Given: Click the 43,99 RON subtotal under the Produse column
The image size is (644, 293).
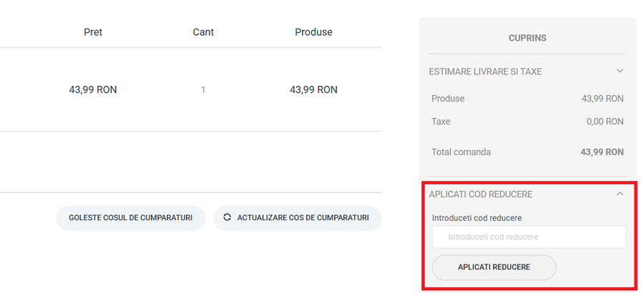Looking at the screenshot, I should point(313,90).
